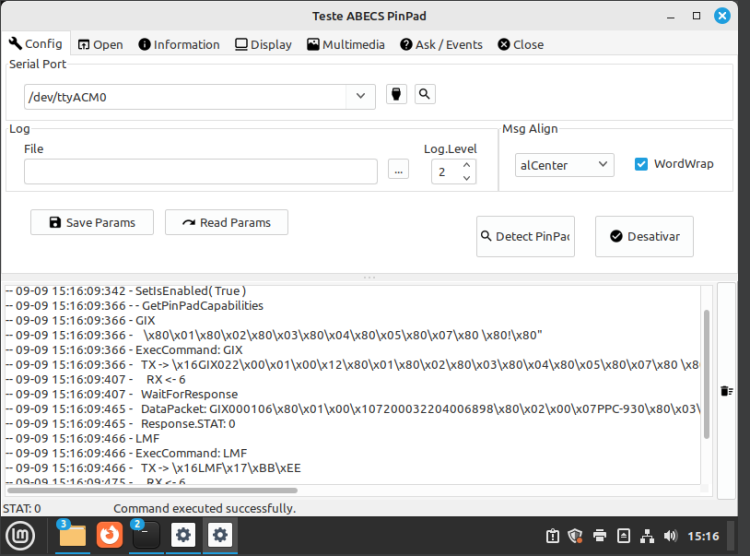Click the 'ExecCommand: LMF' log line
The image size is (750, 556).
126,453
